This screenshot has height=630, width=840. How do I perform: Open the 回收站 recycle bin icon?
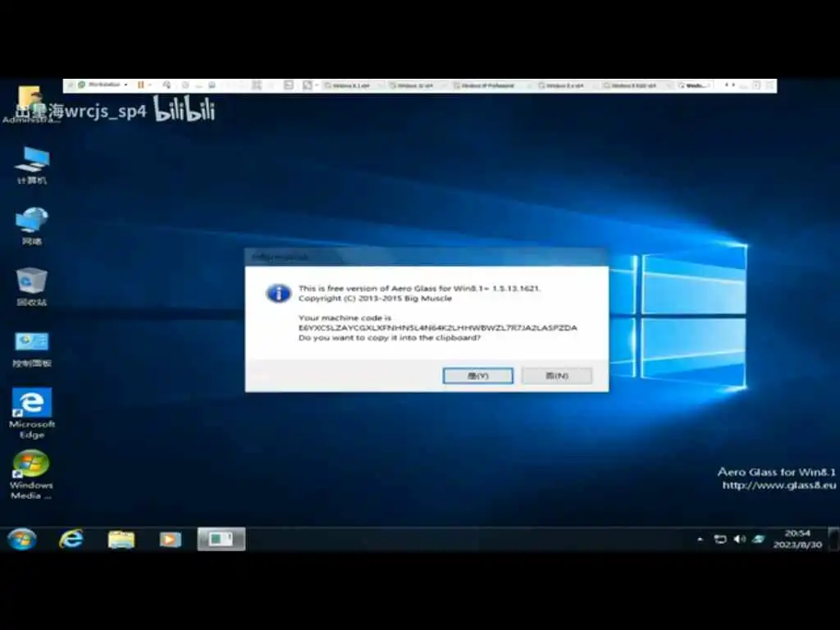pyautogui.click(x=32, y=286)
